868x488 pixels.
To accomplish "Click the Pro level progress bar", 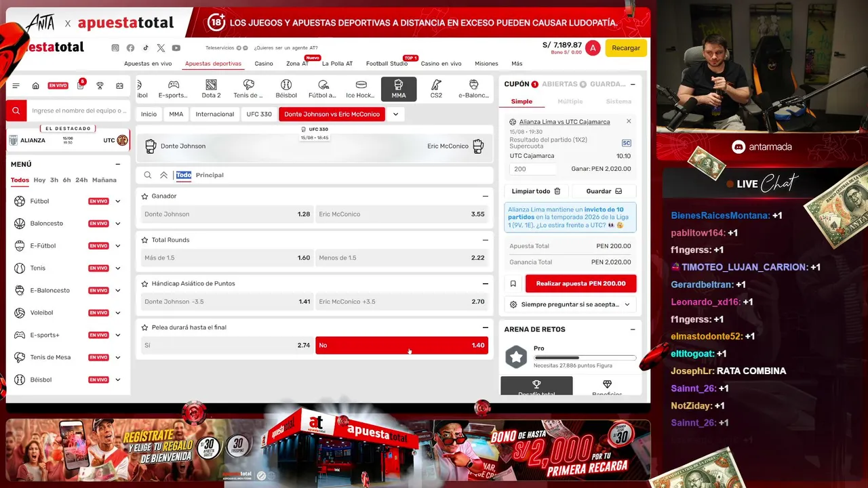I will 585,358.
